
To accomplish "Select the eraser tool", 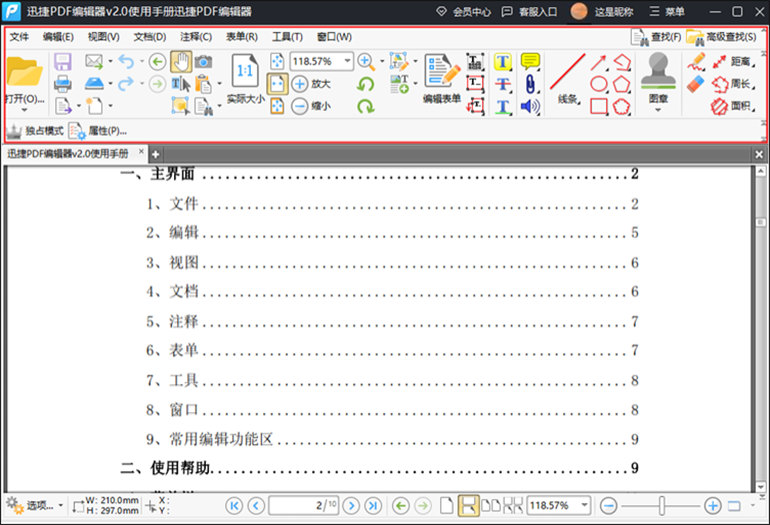I will click(695, 84).
